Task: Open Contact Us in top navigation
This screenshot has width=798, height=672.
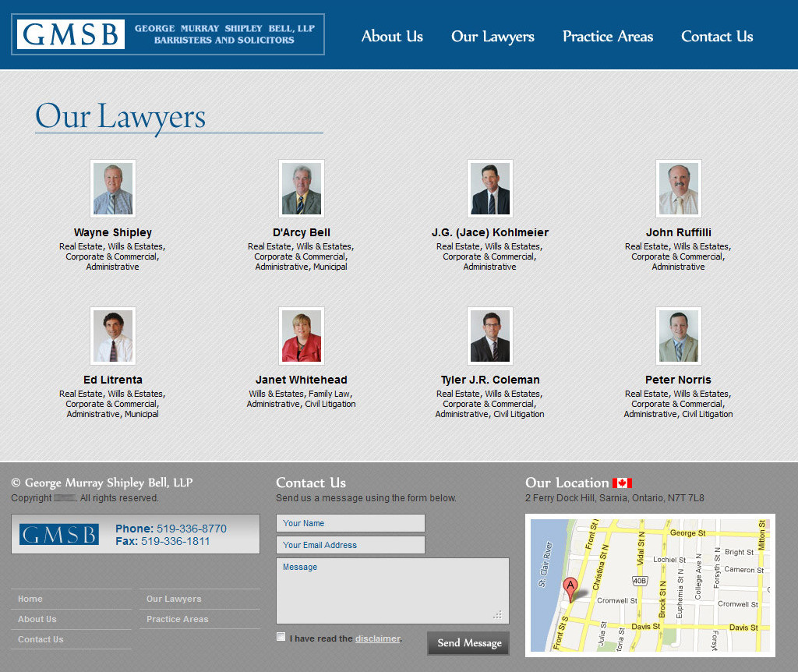Action: tap(717, 36)
